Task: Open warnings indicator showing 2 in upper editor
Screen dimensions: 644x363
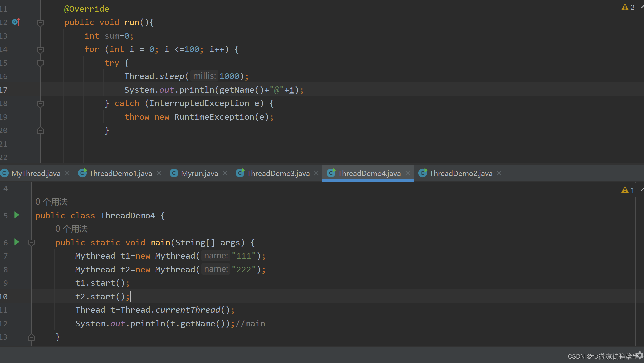Action: (628, 7)
